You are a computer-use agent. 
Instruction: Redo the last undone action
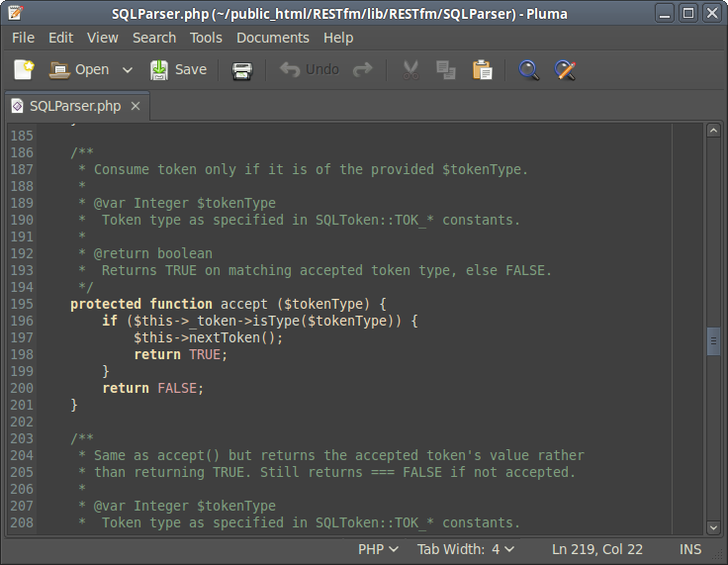[x=363, y=69]
